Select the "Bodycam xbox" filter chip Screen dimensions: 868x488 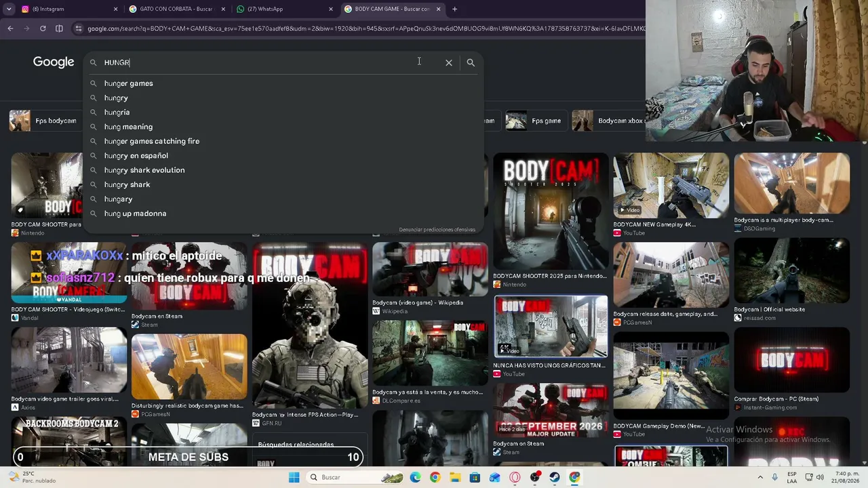(608, 121)
